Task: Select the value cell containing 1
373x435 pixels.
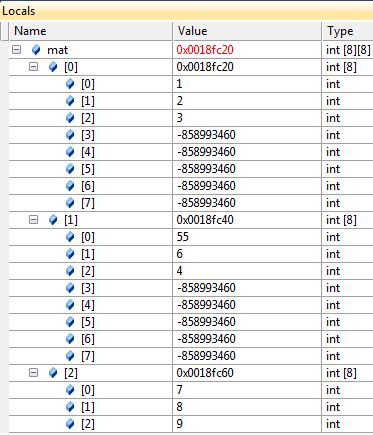Action: [x=247, y=84]
